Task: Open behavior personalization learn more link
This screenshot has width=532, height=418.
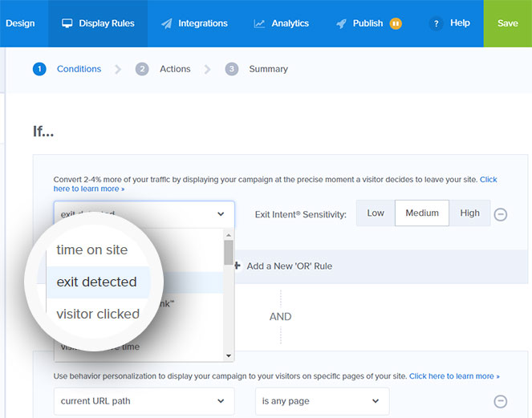Action: click(454, 376)
